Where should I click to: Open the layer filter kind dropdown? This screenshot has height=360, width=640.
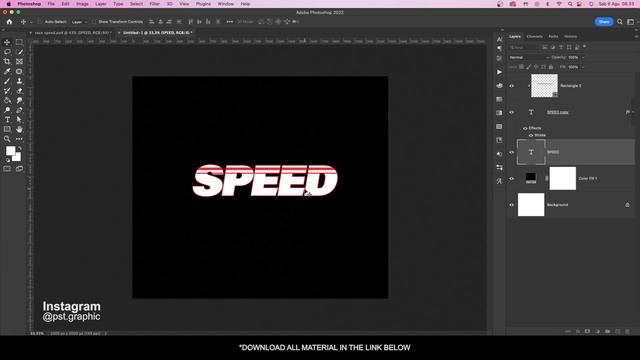click(524, 47)
